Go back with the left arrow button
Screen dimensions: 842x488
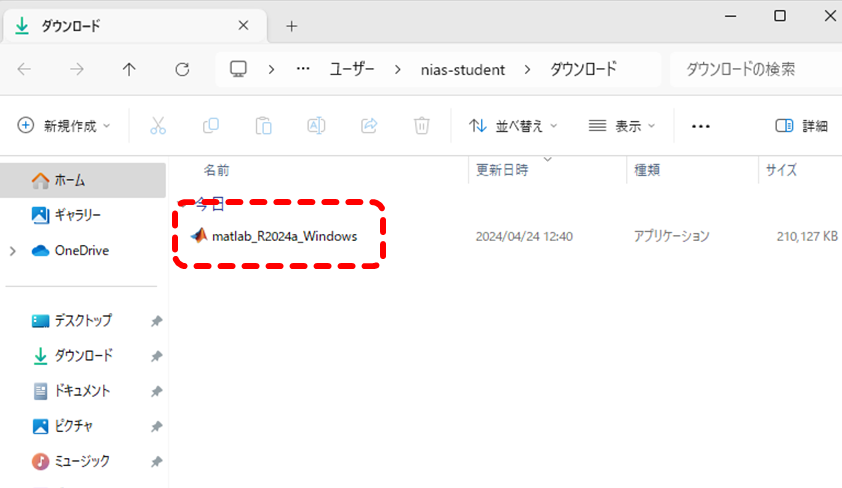point(24,69)
